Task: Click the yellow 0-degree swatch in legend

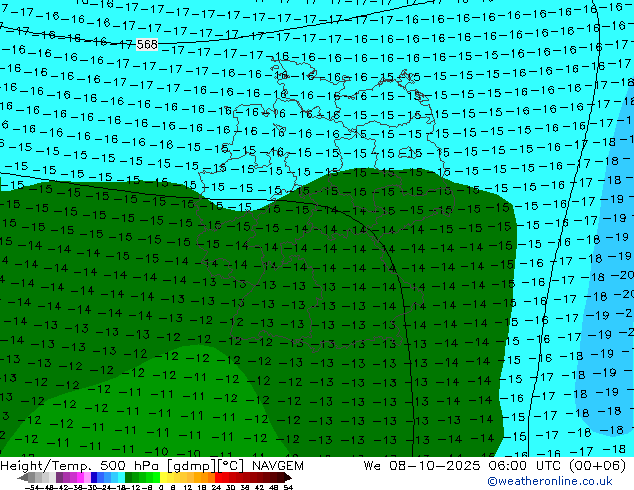Action: (x=163, y=477)
